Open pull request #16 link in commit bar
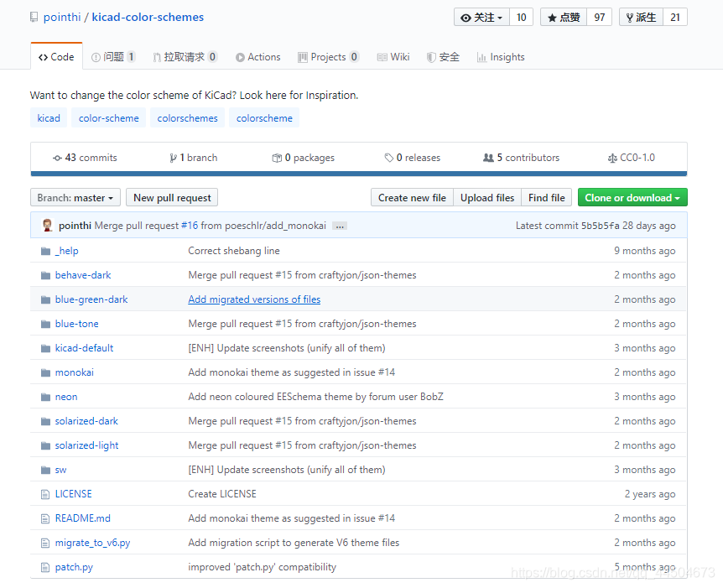Screen dimensions: 723x588 (x=190, y=226)
